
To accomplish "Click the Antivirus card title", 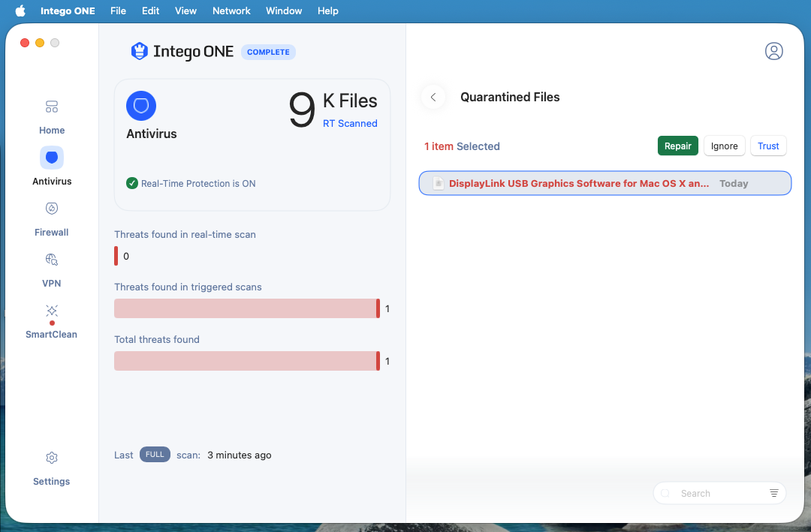I will tap(152, 134).
